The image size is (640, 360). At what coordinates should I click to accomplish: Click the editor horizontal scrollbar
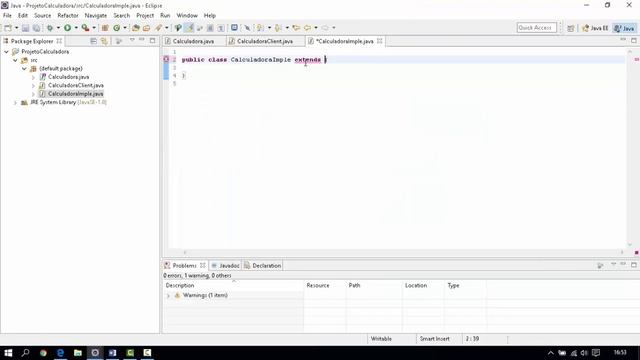[403, 253]
